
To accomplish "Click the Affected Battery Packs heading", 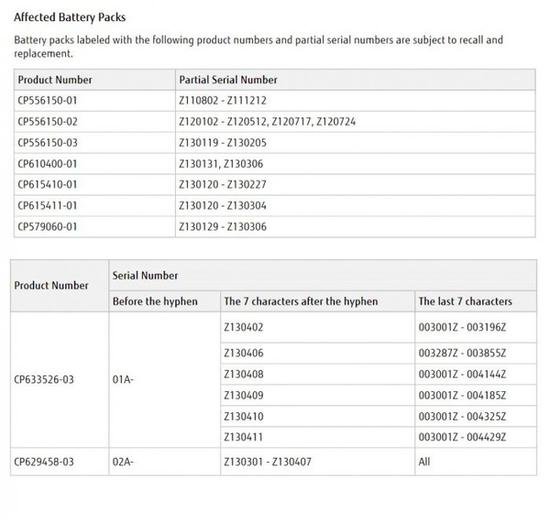I will [x=69, y=17].
